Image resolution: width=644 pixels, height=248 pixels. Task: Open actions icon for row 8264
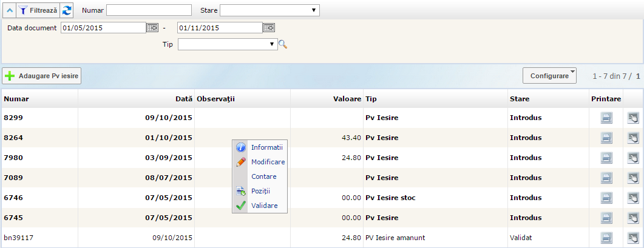tap(633, 138)
